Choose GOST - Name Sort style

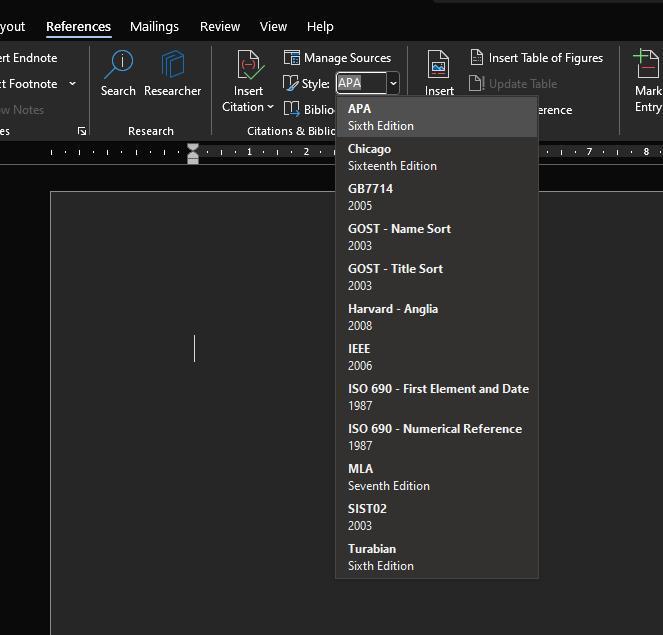tap(437, 237)
